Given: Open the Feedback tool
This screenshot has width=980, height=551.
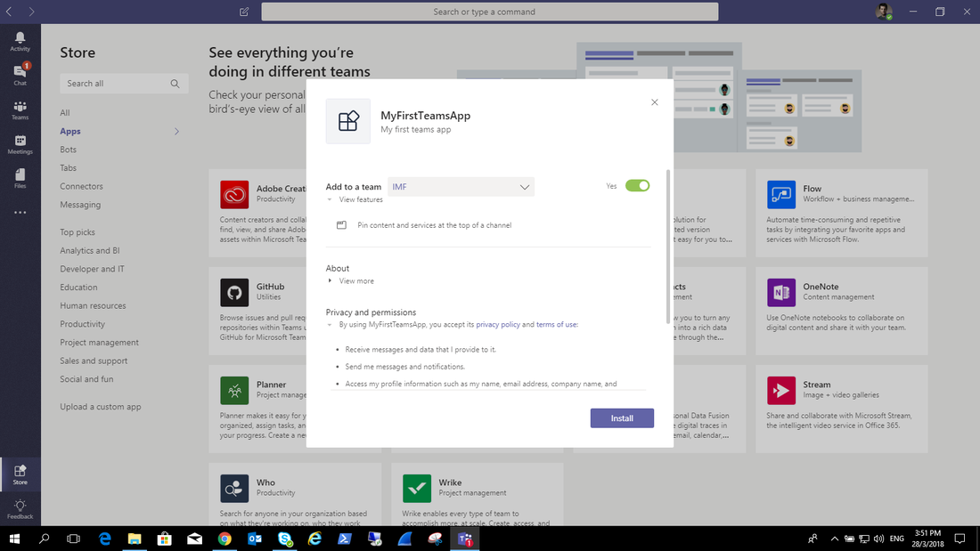Looking at the screenshot, I should [20, 507].
